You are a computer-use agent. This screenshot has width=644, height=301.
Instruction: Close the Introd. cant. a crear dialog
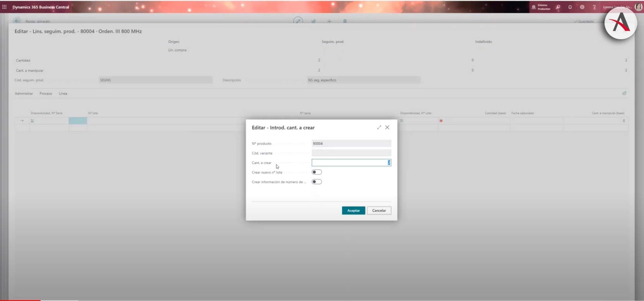tap(387, 127)
